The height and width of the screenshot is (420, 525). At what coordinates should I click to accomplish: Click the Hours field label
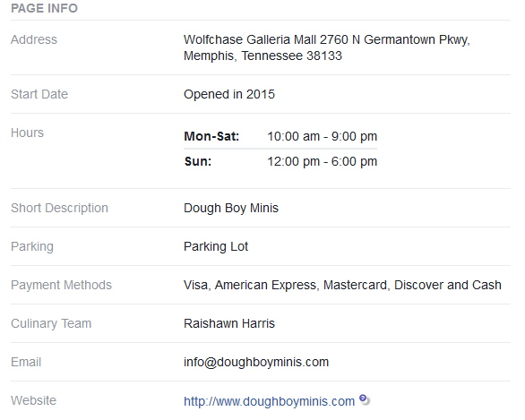(x=27, y=133)
